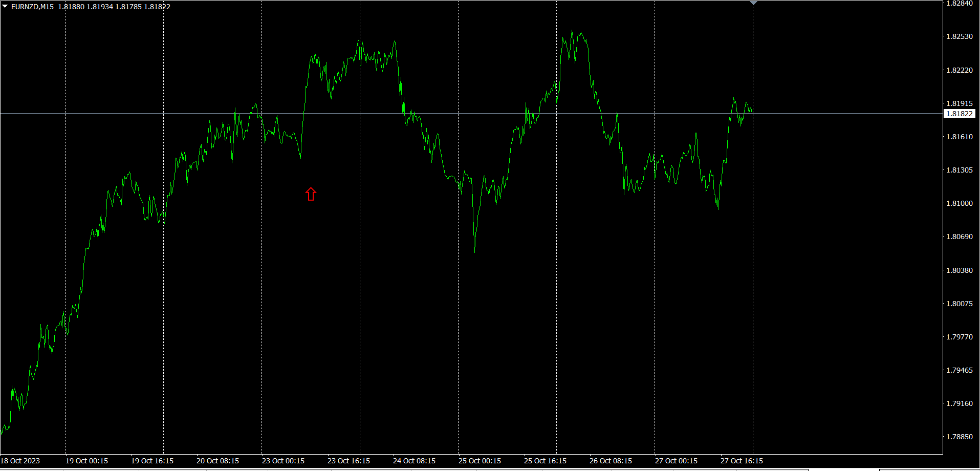980x471 pixels.
Task: Click the 19 Oct 00:15 time label
Action: 86,461
